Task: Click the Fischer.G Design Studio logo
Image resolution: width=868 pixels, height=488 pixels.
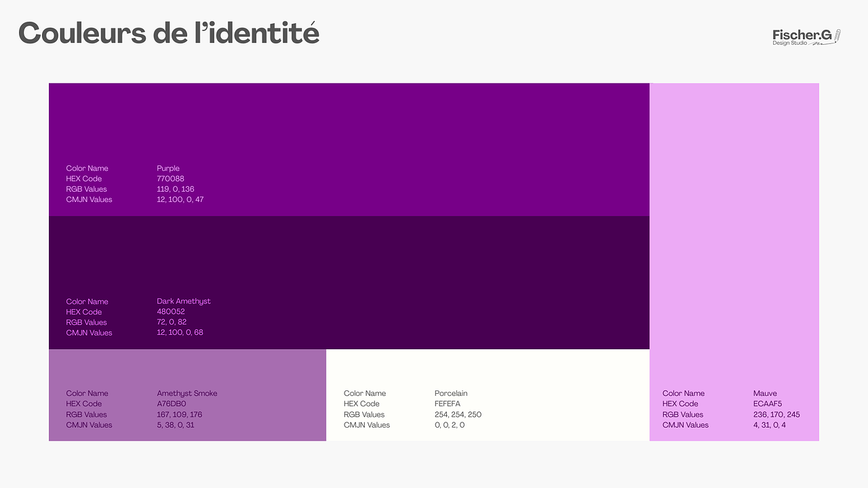Action: click(x=806, y=37)
